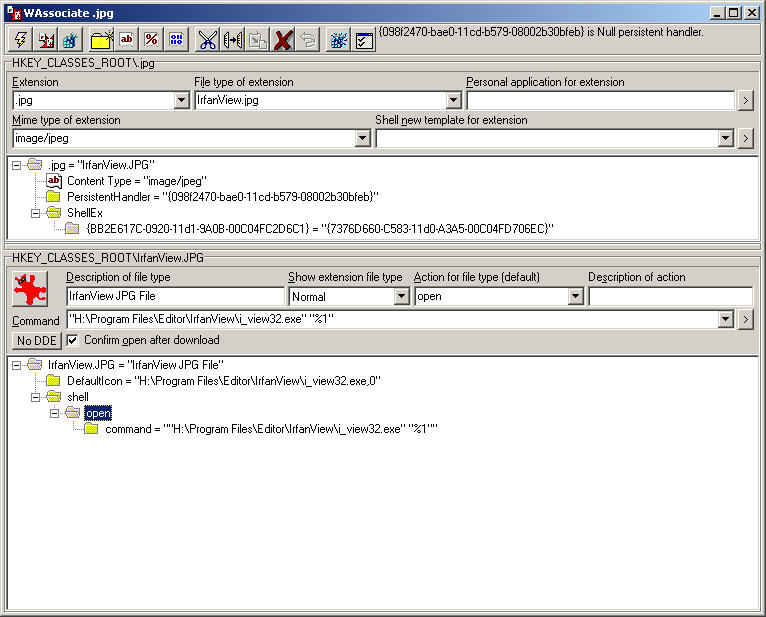This screenshot has width=766, height=617.
Task: Create a new key with the folder icon
Action: [102, 40]
